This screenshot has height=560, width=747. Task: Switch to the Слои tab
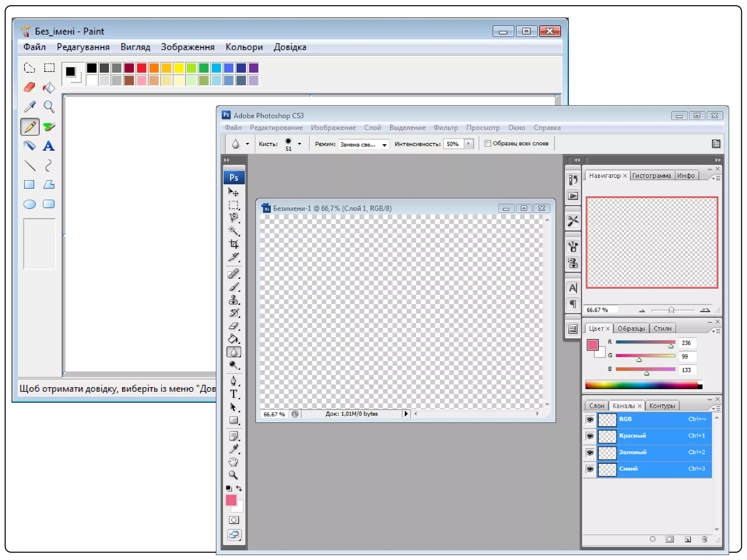click(596, 406)
